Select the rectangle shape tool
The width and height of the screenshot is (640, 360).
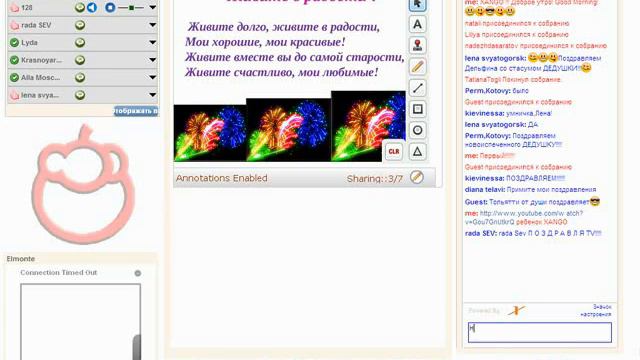[x=417, y=109]
